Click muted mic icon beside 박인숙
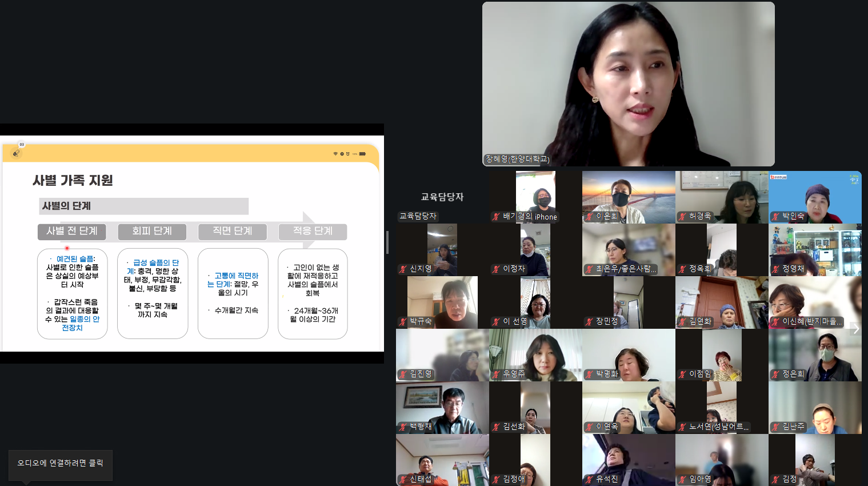 coord(775,217)
